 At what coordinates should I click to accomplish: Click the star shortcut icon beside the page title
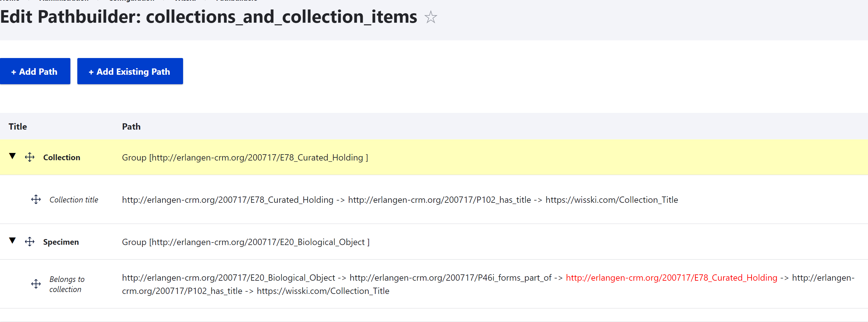click(430, 17)
